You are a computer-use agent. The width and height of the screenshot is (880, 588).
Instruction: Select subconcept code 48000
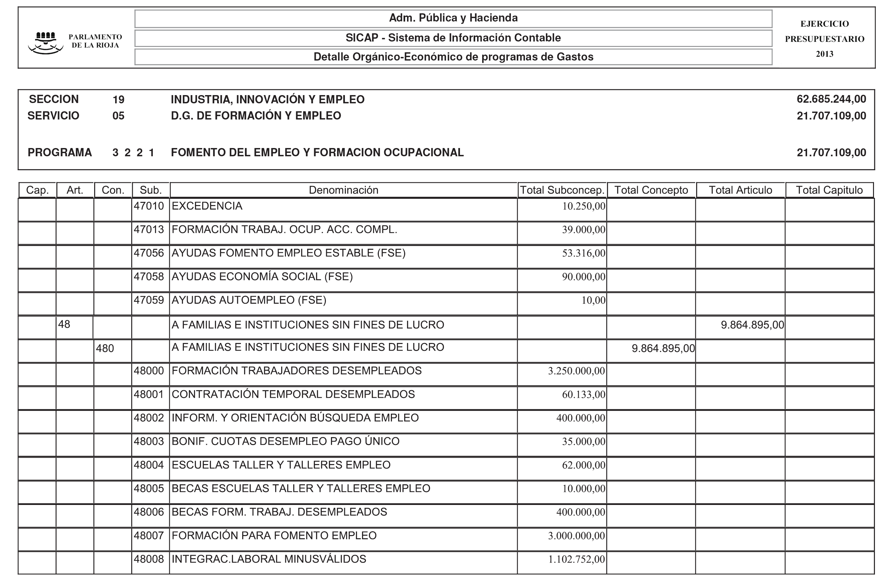[x=149, y=371]
